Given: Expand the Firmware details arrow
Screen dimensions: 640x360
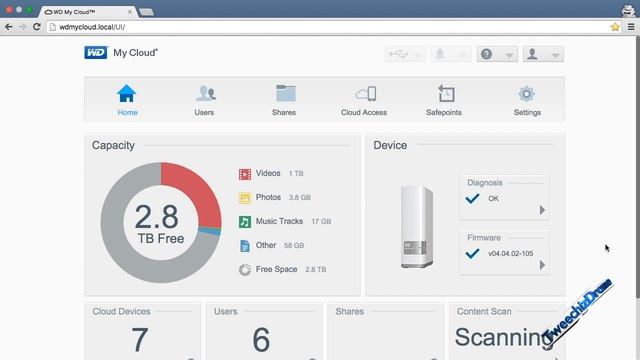Looking at the screenshot, I should 542,265.
